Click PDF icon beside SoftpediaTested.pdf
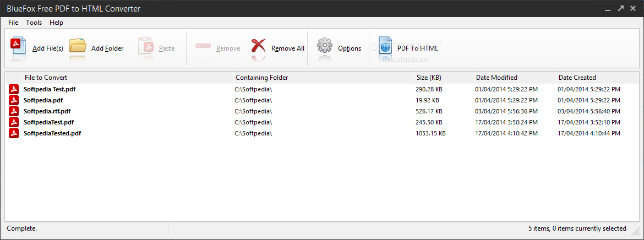This screenshot has width=644, height=240. click(x=14, y=134)
